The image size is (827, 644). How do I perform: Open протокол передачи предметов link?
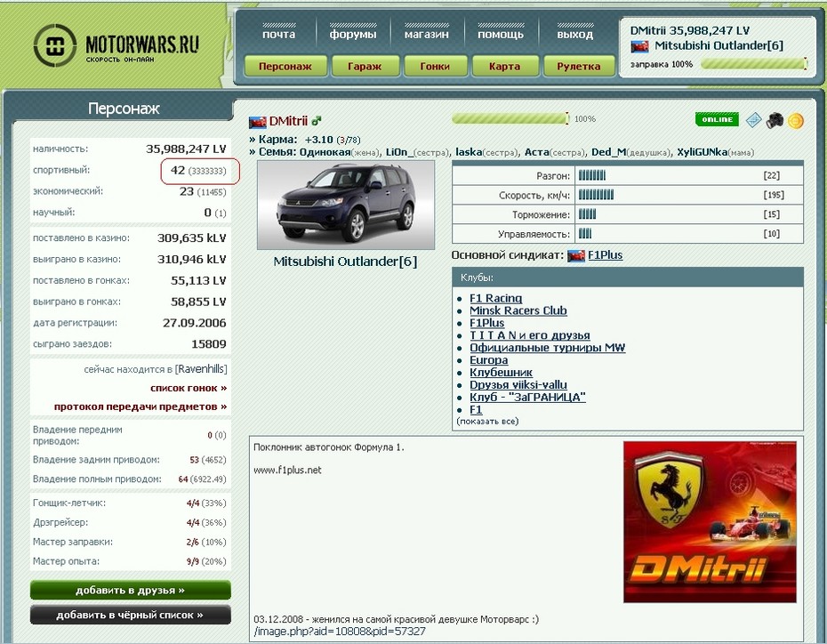(x=141, y=407)
